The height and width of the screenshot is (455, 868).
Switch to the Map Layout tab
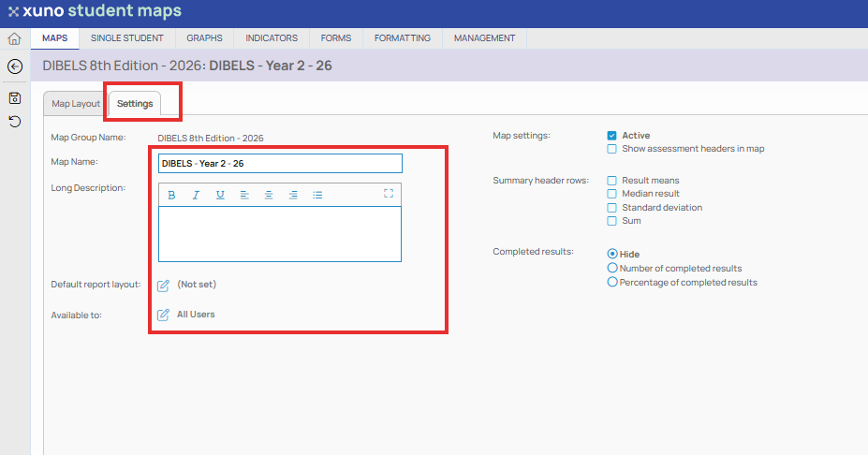pos(76,104)
